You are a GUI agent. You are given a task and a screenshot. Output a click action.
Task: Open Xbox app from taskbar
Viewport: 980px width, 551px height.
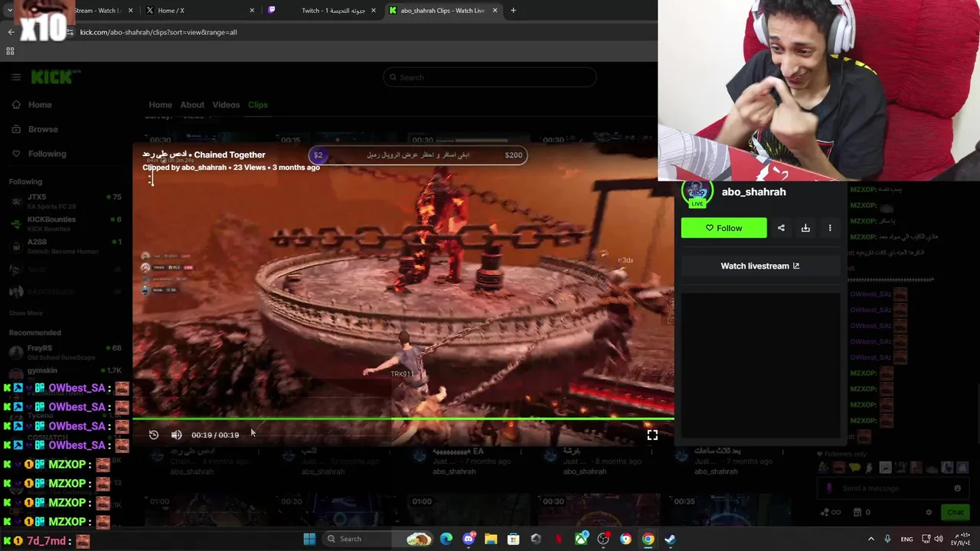[x=581, y=539]
